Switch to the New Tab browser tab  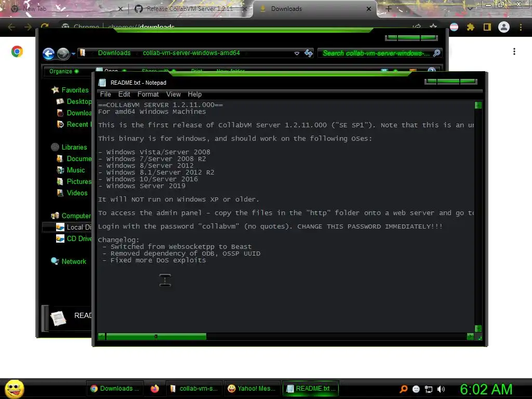(66, 9)
